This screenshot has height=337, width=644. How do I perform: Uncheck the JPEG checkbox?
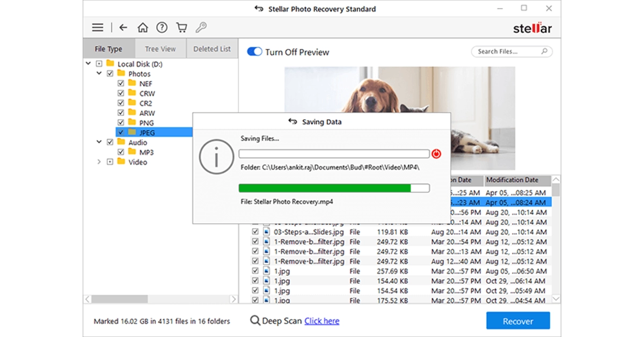point(121,132)
